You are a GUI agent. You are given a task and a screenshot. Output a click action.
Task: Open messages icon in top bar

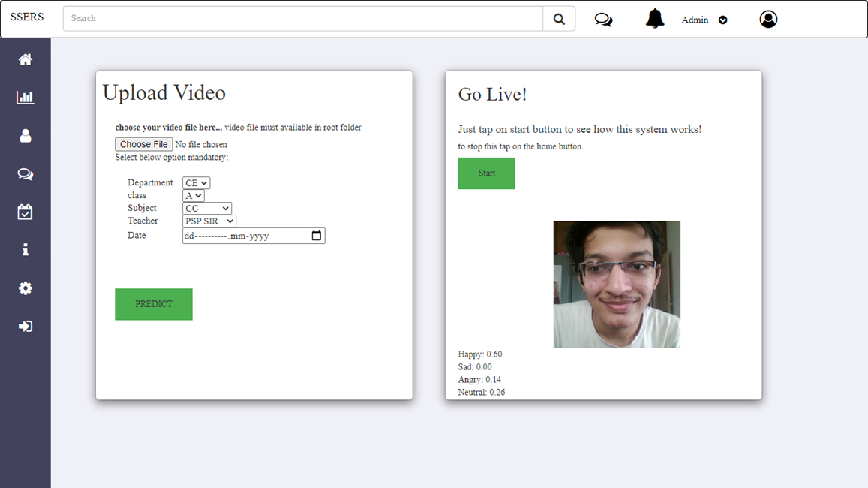point(603,20)
